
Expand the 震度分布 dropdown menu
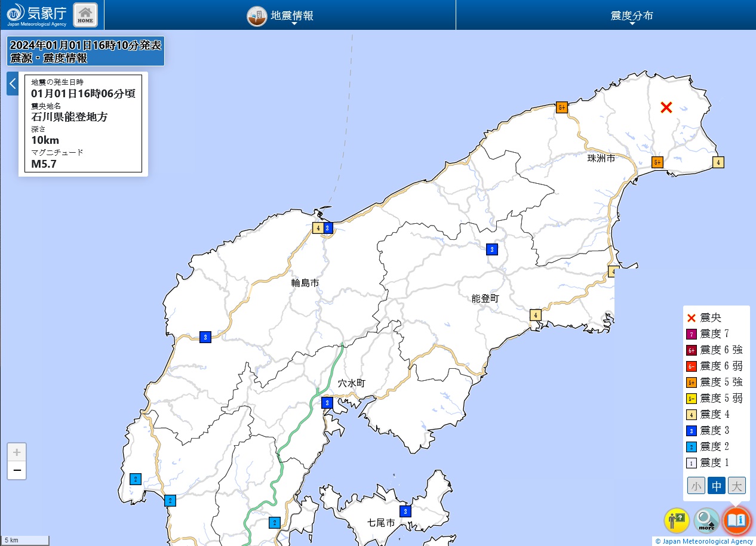(632, 16)
